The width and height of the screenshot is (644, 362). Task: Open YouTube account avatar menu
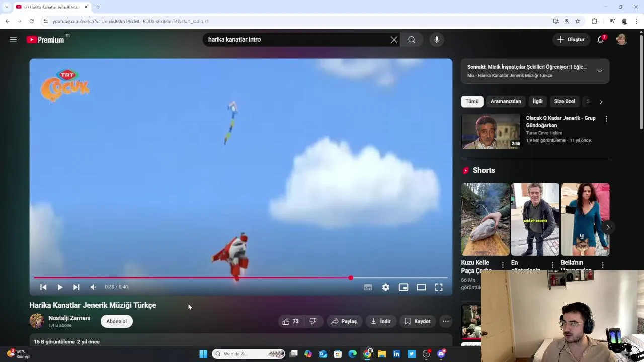tap(622, 39)
